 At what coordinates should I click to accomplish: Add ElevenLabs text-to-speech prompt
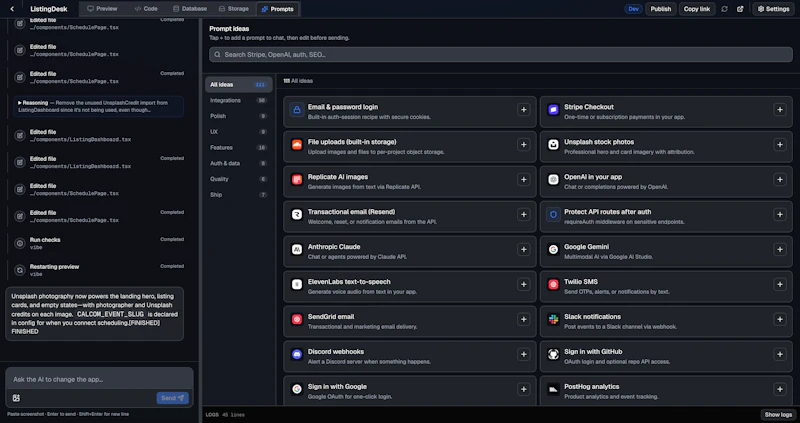[x=523, y=284]
